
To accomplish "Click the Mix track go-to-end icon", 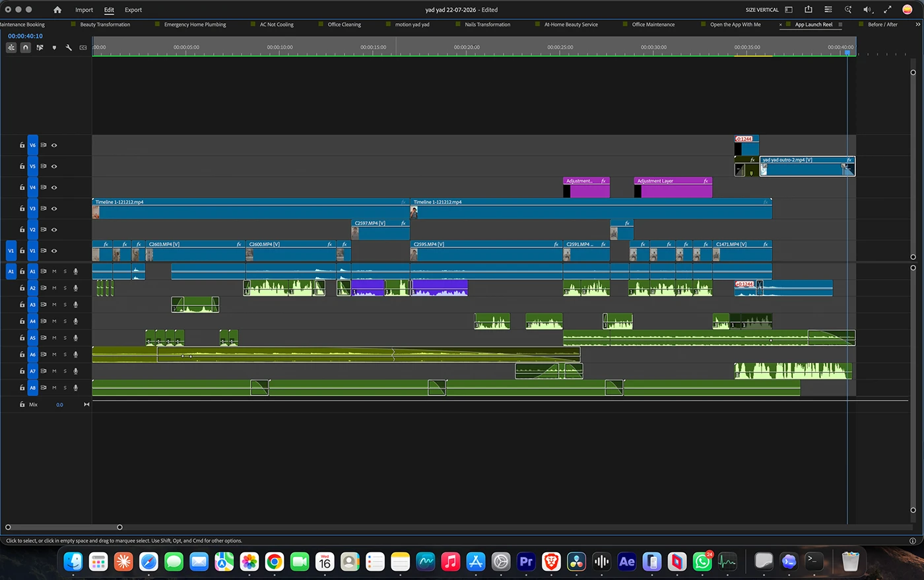I will (86, 404).
